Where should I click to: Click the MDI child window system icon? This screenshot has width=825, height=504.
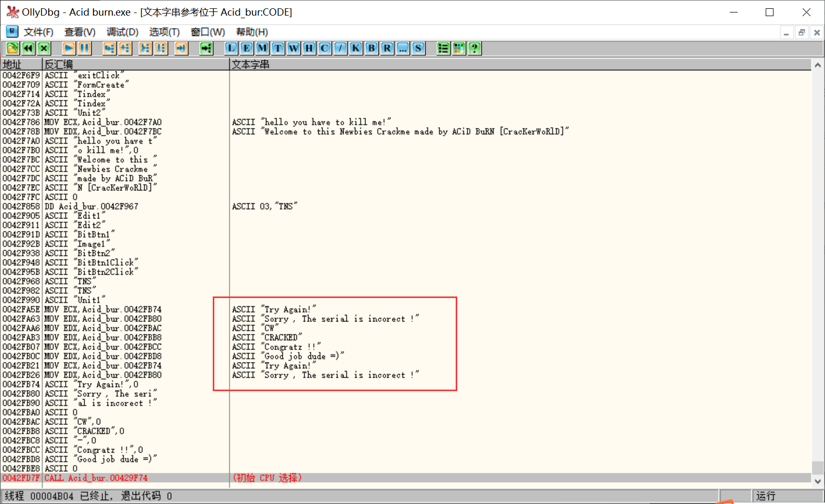click(x=12, y=32)
